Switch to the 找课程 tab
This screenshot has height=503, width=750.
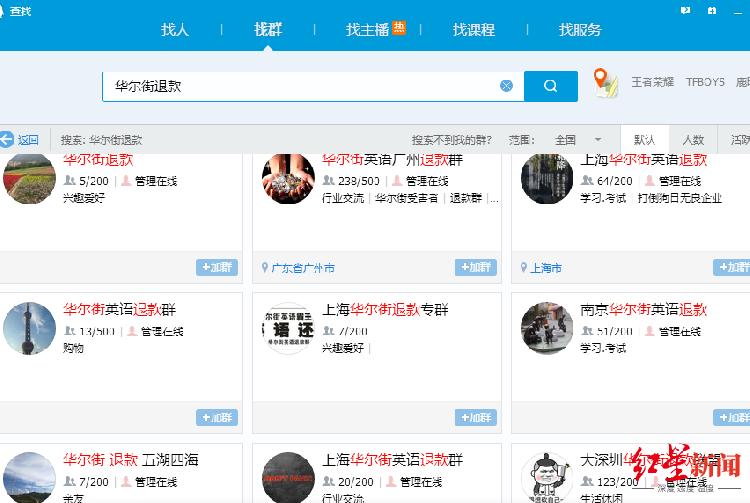pyautogui.click(x=474, y=30)
